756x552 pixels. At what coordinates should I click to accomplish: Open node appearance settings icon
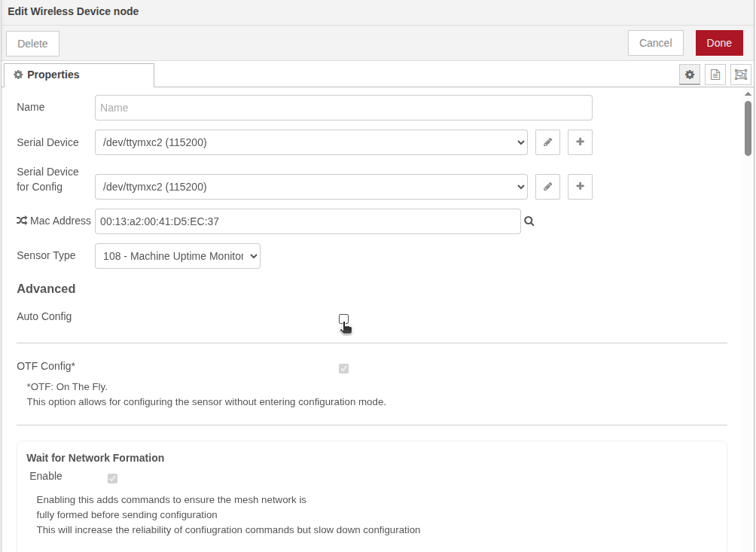[x=741, y=75]
